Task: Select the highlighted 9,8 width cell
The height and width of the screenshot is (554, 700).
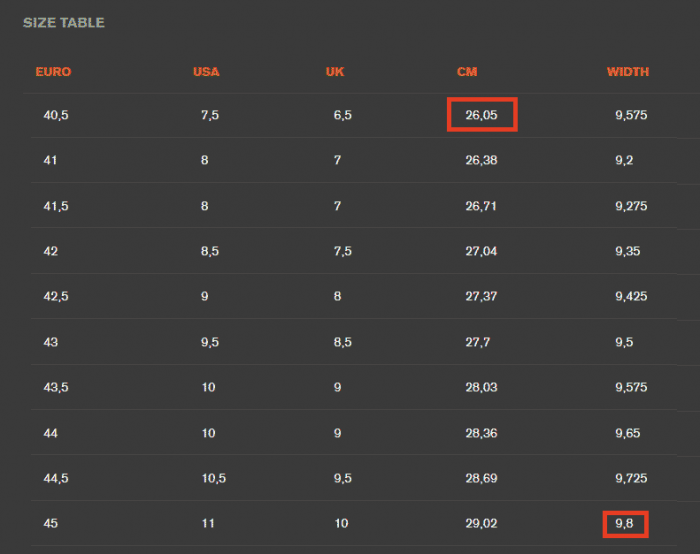Action: click(625, 524)
